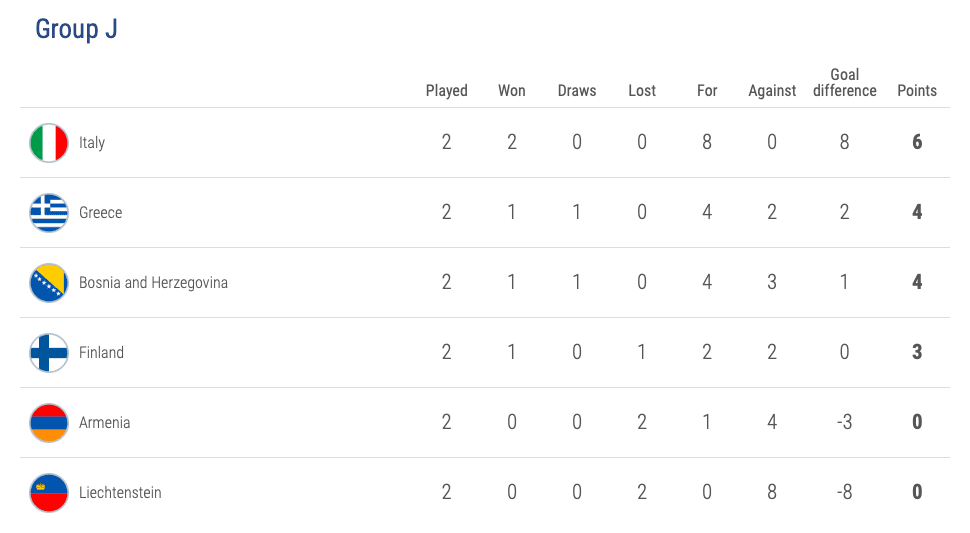Open the Finland team name link

point(101,353)
